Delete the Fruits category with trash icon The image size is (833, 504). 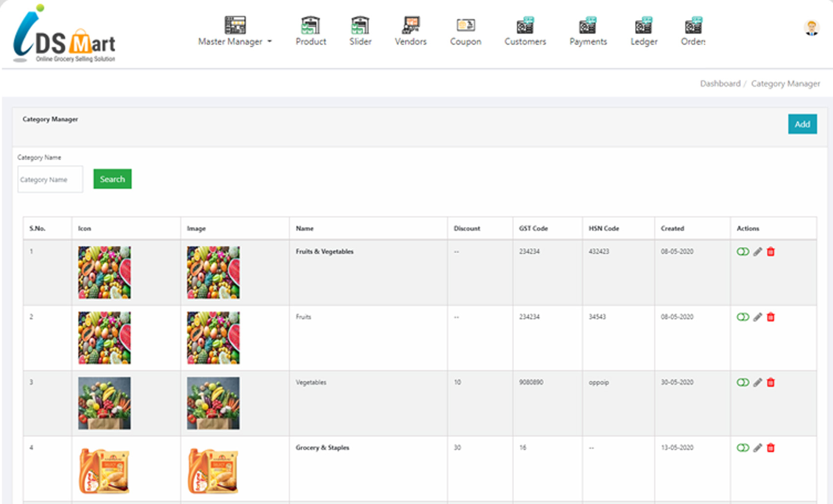click(771, 317)
